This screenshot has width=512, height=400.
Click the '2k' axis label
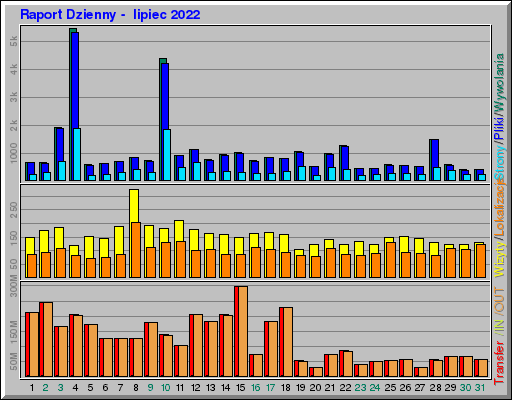[x=14, y=125]
